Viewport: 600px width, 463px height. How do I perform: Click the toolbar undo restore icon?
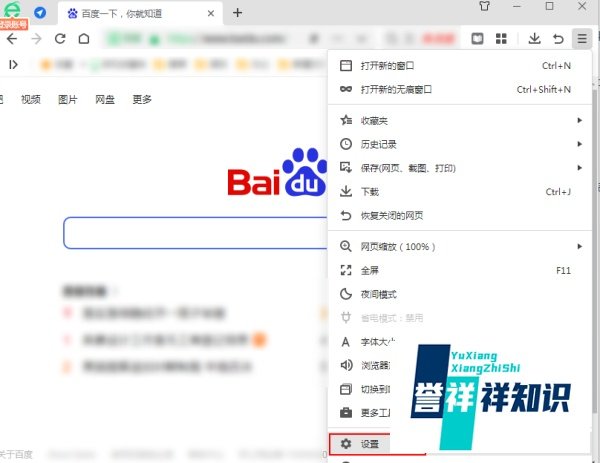[558, 39]
